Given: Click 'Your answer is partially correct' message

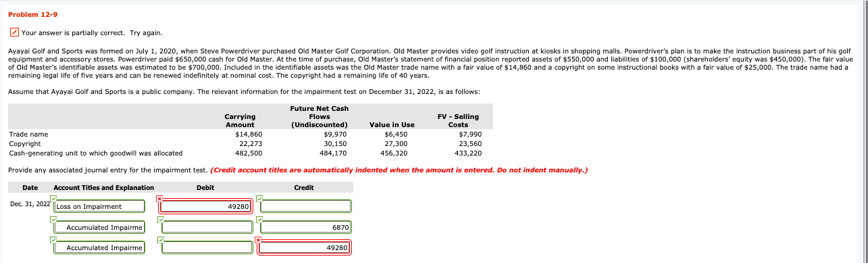Looking at the screenshot, I should [x=92, y=33].
